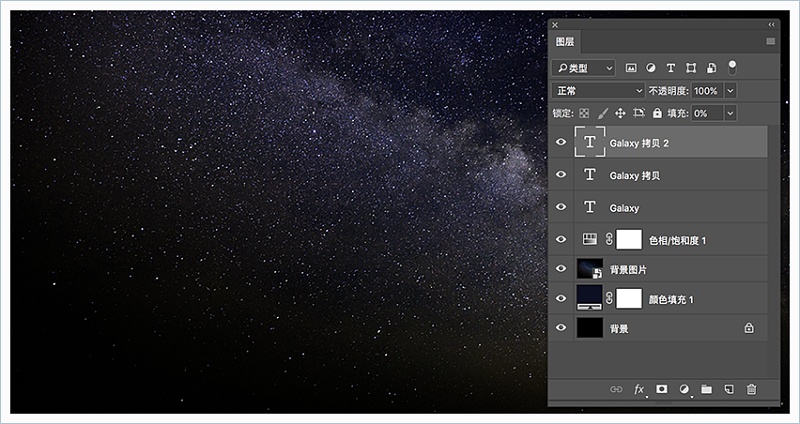Open the 正常 blend mode dropdown
The image size is (800, 424).
pos(598,91)
